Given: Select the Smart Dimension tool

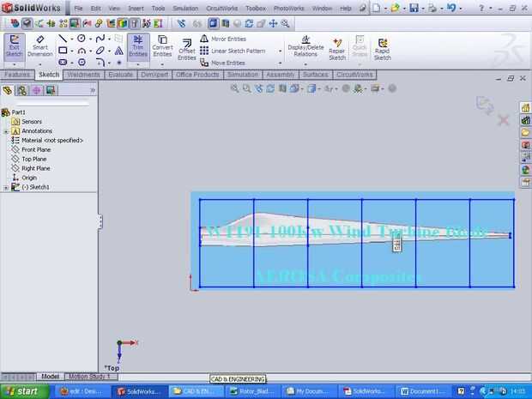Looking at the screenshot, I should [x=40, y=46].
